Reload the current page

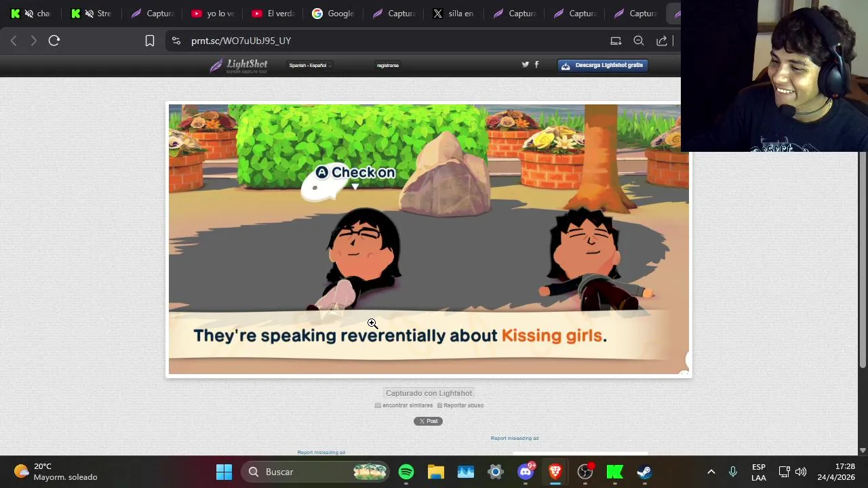[54, 41]
